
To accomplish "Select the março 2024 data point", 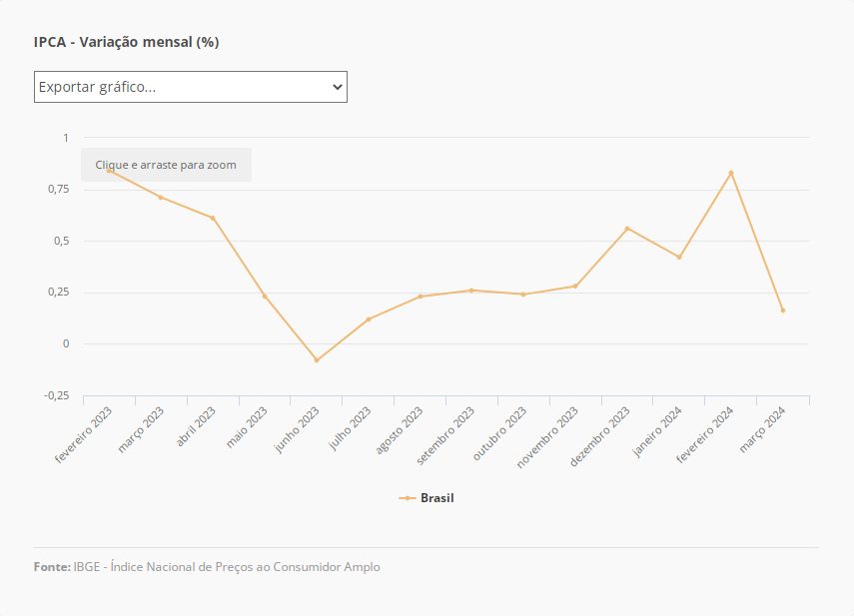I will [783, 310].
